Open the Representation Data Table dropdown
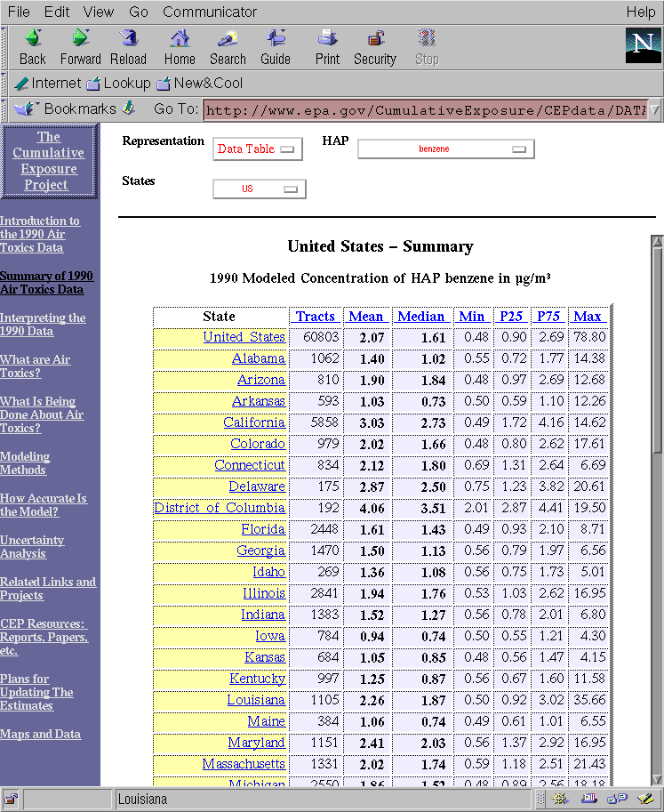664x812 pixels. pyautogui.click(x=258, y=149)
